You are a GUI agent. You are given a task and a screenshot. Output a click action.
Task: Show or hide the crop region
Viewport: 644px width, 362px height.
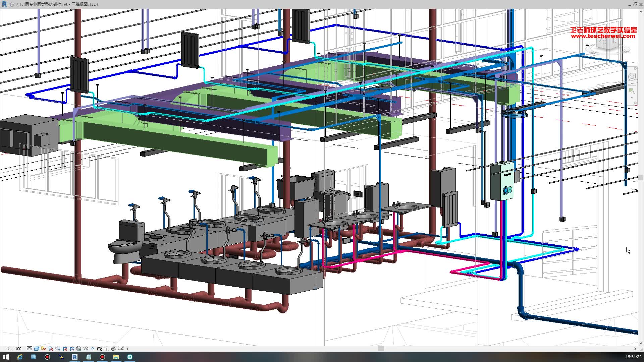click(71, 349)
